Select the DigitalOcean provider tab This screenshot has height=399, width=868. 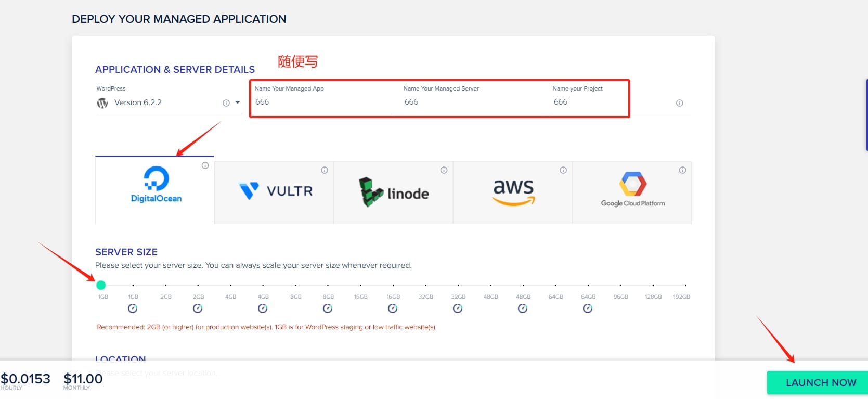coord(154,190)
